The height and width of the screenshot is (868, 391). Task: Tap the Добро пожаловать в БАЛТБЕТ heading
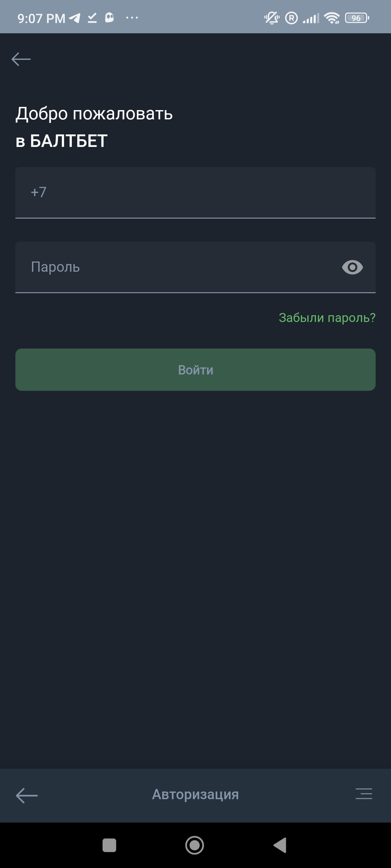pyautogui.click(x=94, y=127)
